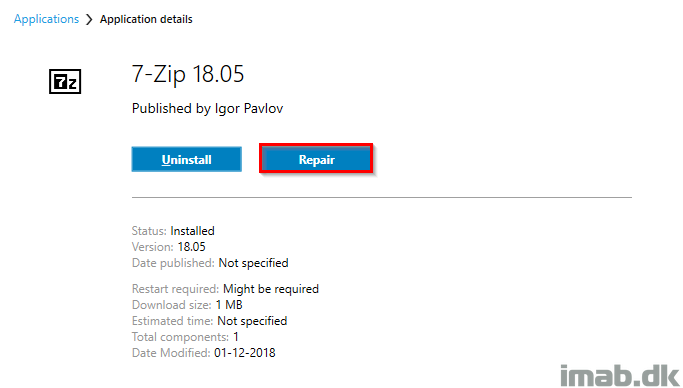This screenshot has width=683, height=388.
Task: Click the Date Modified 01-12-2018 value
Action: tap(245, 353)
